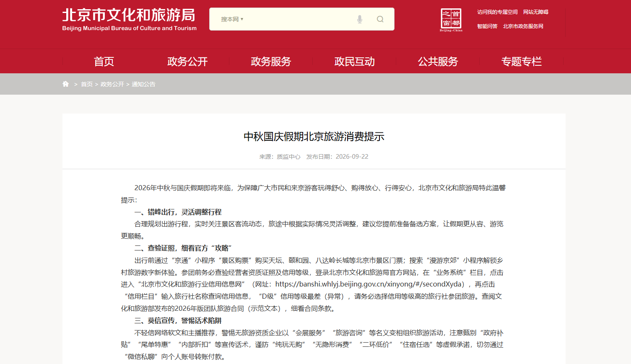Click the 网站无障碍 accessibility link
Viewport: 631px width, 364px height.
pyautogui.click(x=536, y=12)
